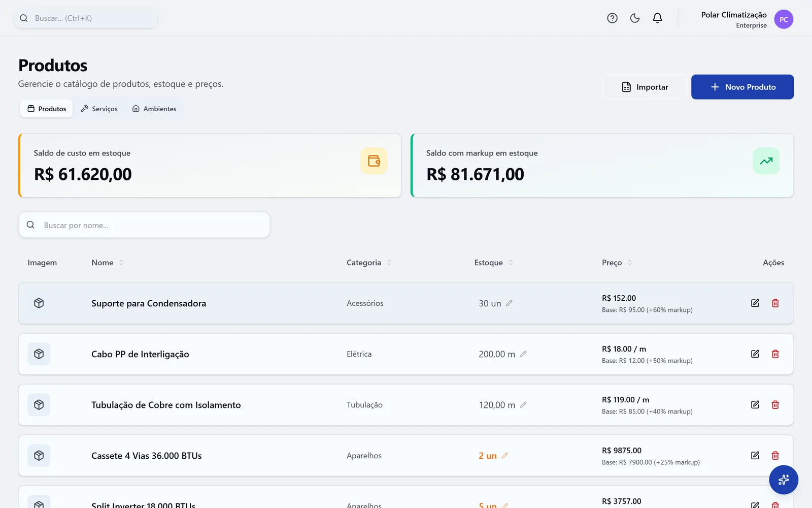Edit Suporte para Condensadora product
The height and width of the screenshot is (508, 812).
[755, 303]
